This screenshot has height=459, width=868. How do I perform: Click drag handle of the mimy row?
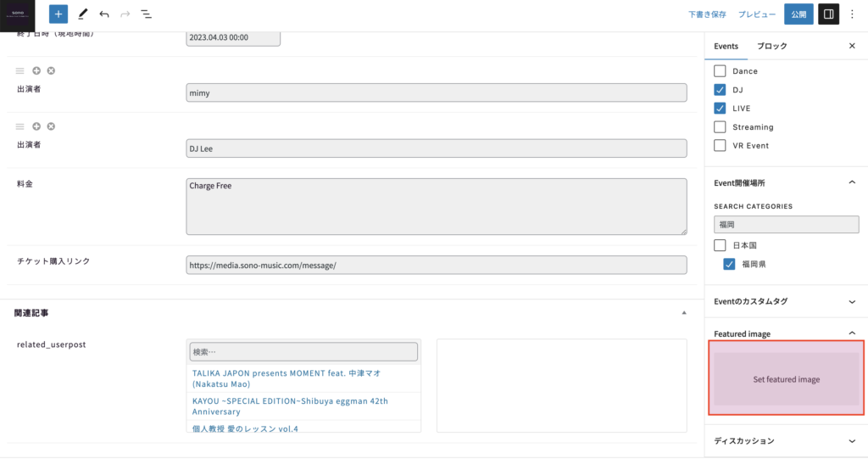[20, 70]
